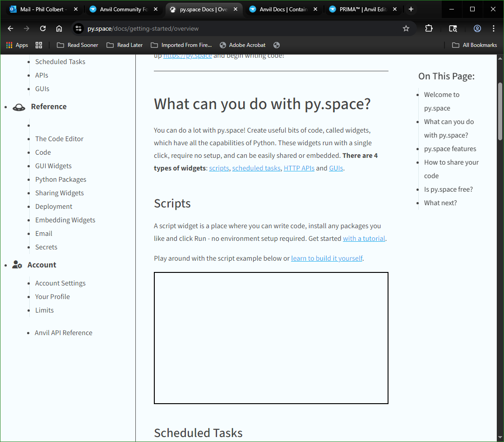Screen dimensions: 504x442
Task: Open the 'with a tutorial' link
Action: (x=364, y=238)
